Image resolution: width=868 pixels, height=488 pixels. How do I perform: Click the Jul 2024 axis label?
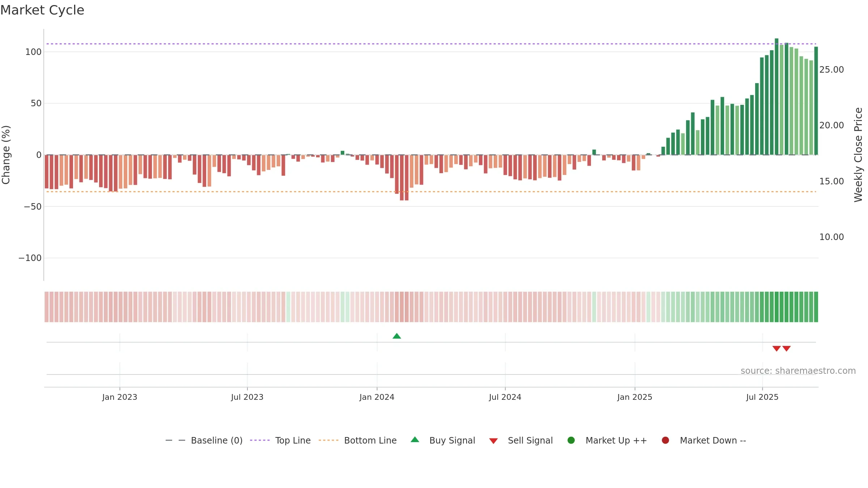(505, 397)
